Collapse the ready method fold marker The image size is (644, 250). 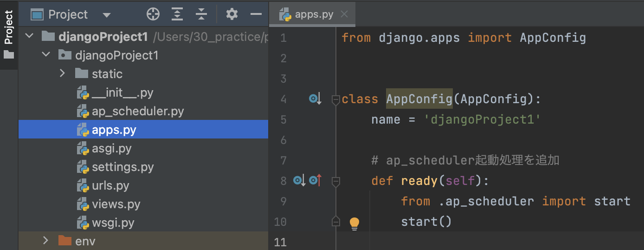336,181
